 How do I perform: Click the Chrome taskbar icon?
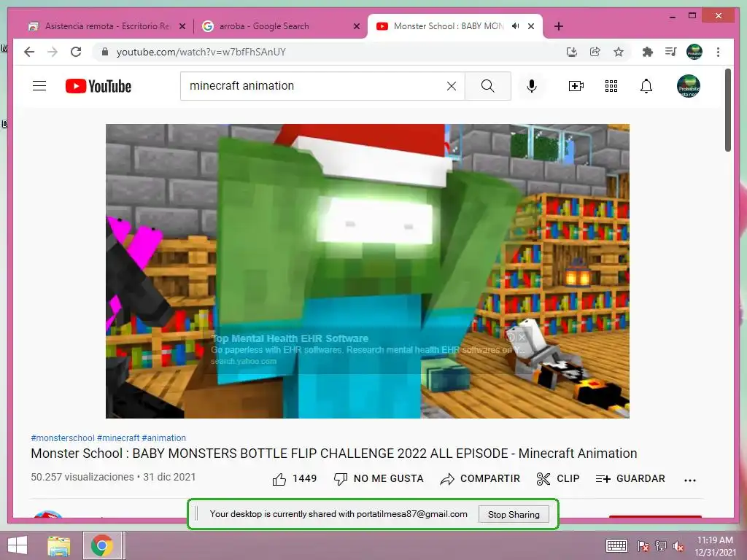pyautogui.click(x=102, y=545)
